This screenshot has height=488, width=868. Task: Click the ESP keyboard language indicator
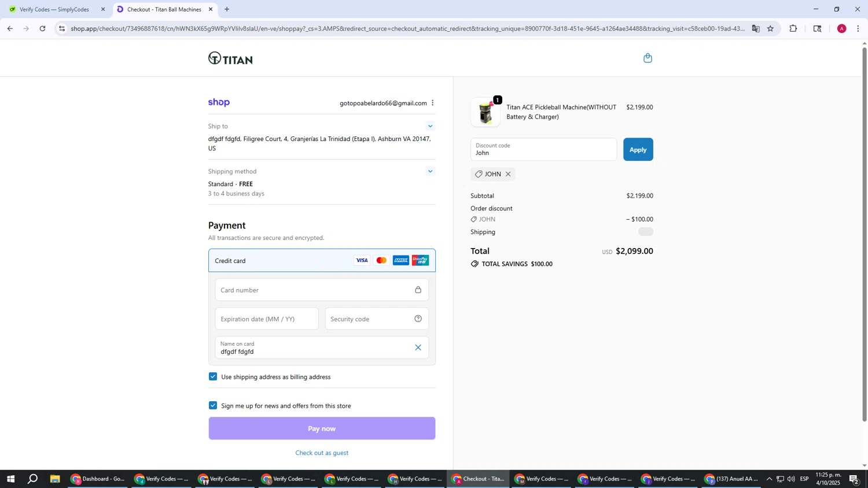click(804, 479)
